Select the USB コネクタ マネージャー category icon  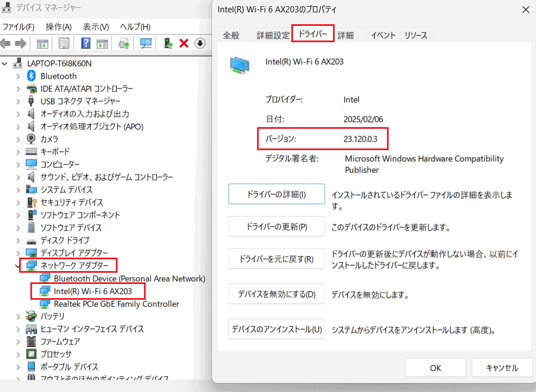tap(31, 101)
